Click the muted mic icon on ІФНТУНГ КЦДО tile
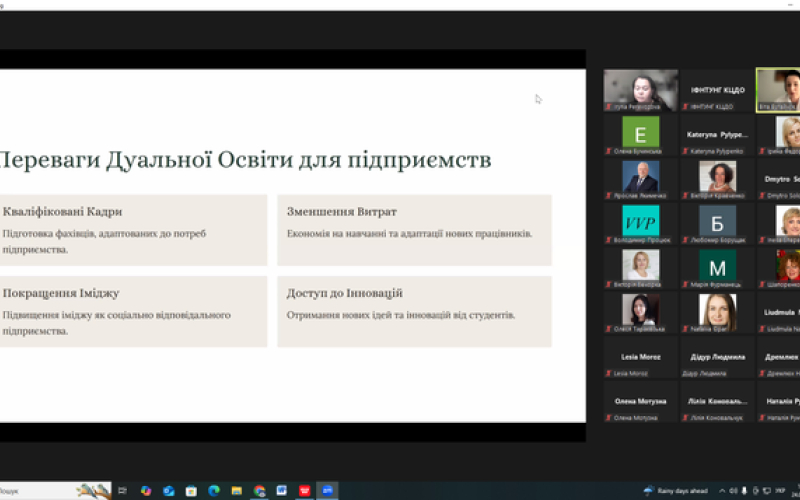Screen dimensions: 800x500 [x=685, y=107]
